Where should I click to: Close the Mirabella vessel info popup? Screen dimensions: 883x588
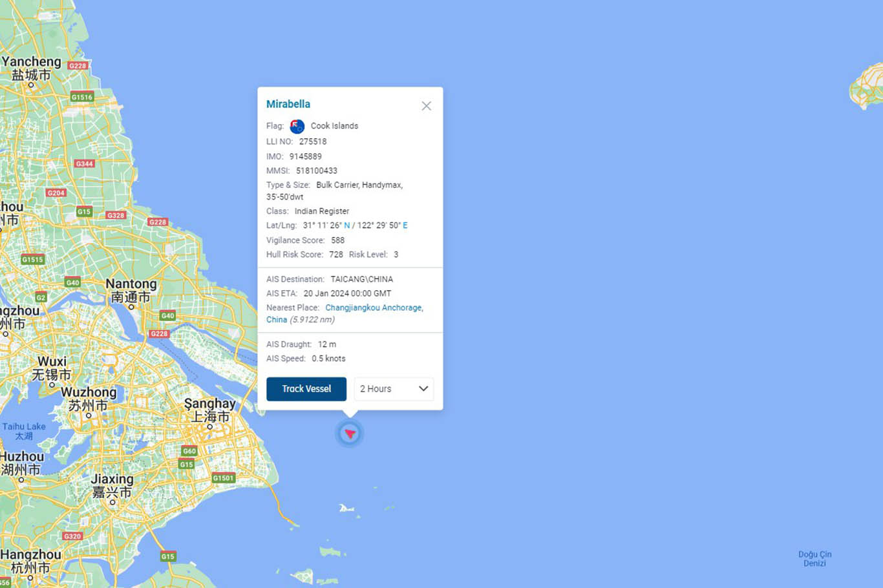426,106
